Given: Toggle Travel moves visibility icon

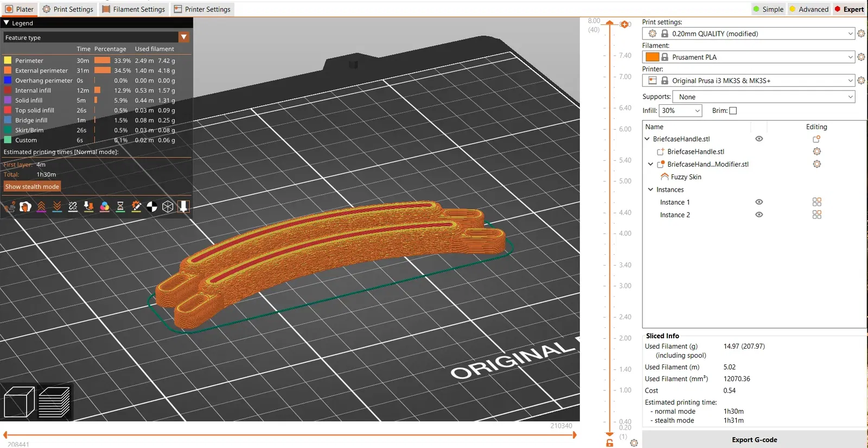Looking at the screenshot, I should [10, 206].
